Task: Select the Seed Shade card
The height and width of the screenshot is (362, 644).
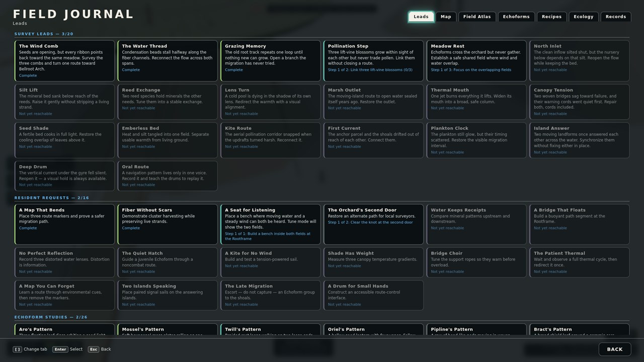Action: [x=65, y=140]
